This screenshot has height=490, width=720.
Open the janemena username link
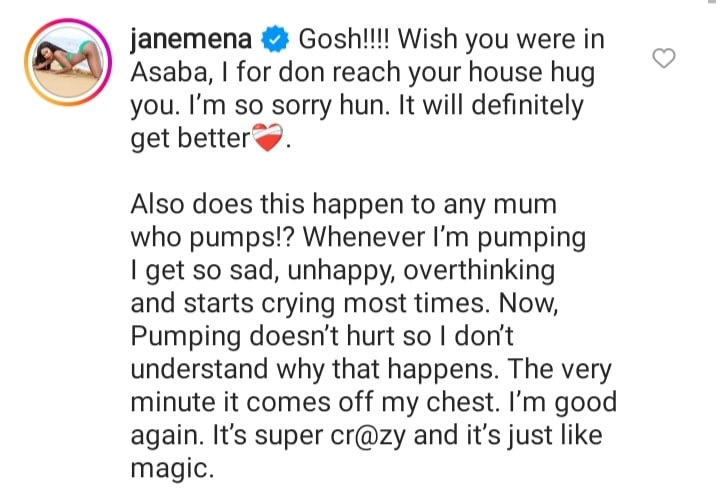point(192,40)
